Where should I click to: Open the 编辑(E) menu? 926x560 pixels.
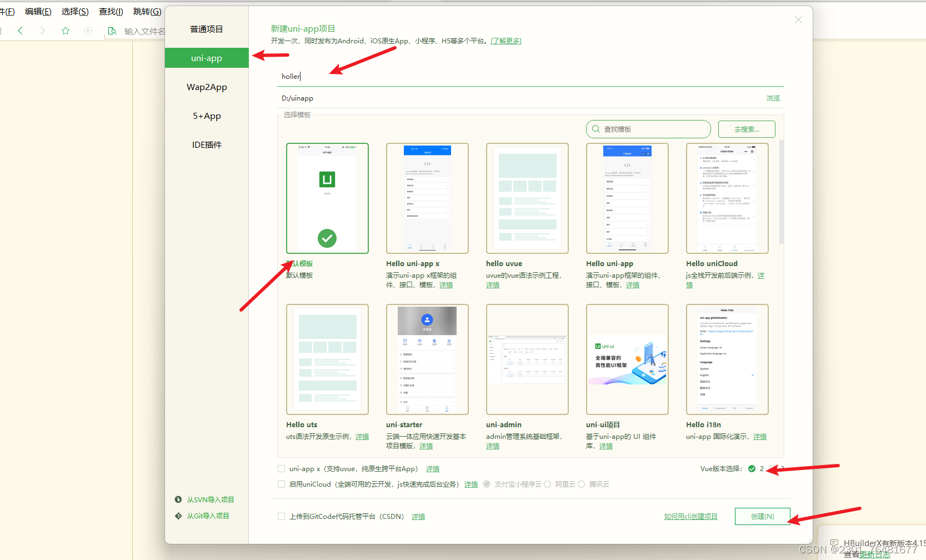pos(38,11)
